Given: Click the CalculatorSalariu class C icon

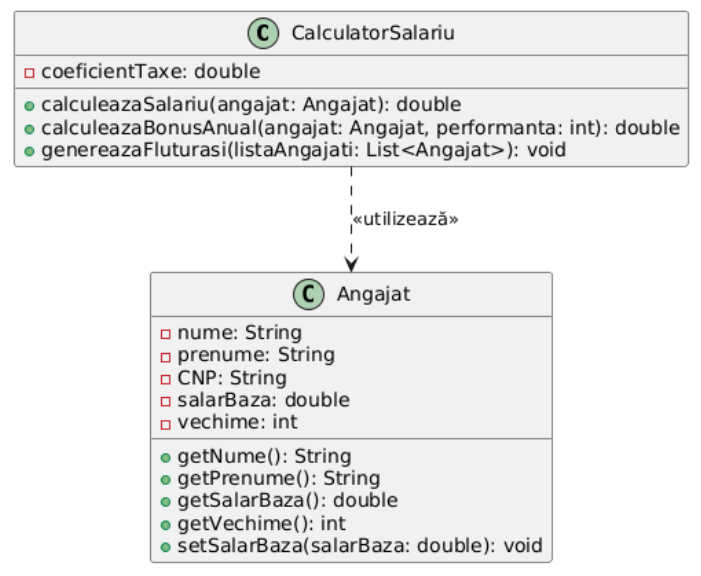Looking at the screenshot, I should (x=263, y=34).
